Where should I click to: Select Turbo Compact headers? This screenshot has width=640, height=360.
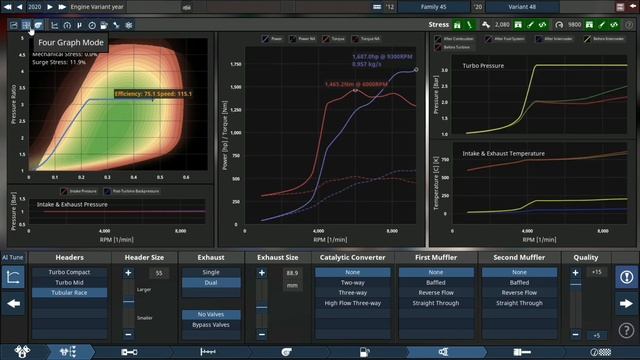point(69,272)
